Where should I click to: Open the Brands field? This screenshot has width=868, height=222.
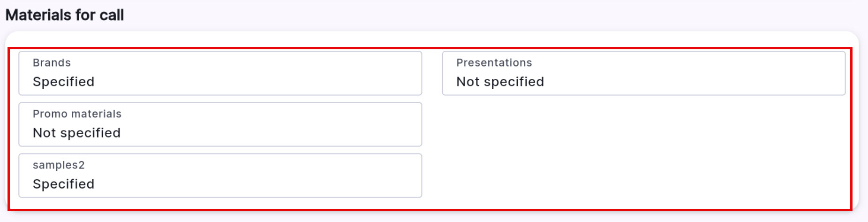220,73
